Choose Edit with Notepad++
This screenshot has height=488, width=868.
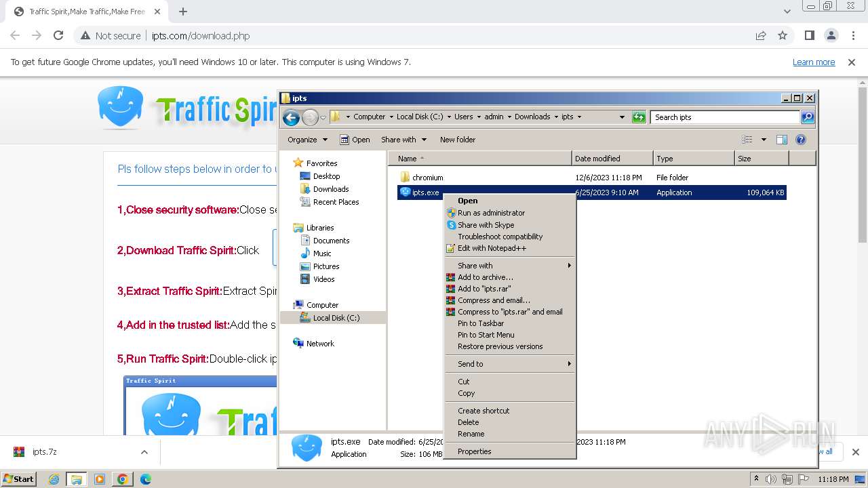click(x=510, y=248)
